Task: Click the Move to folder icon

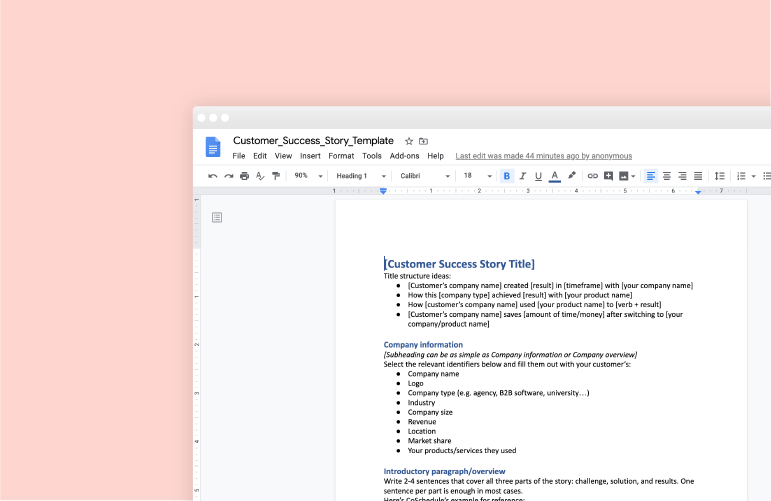Action: [423, 141]
